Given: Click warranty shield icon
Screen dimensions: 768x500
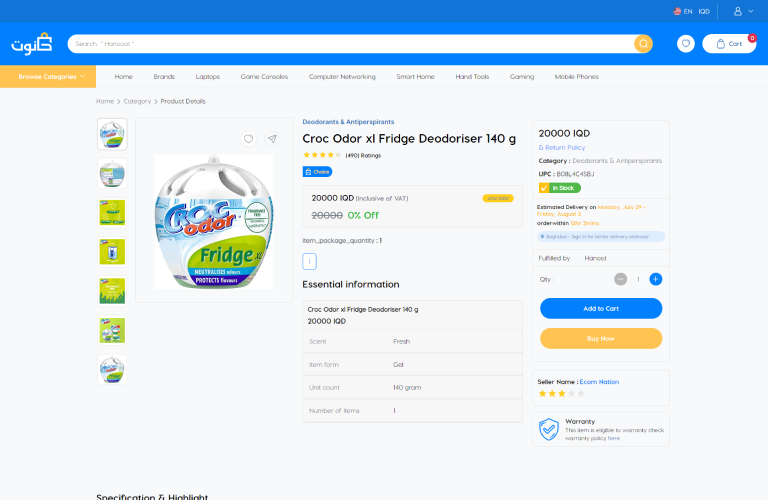Looking at the screenshot, I should point(549,429).
